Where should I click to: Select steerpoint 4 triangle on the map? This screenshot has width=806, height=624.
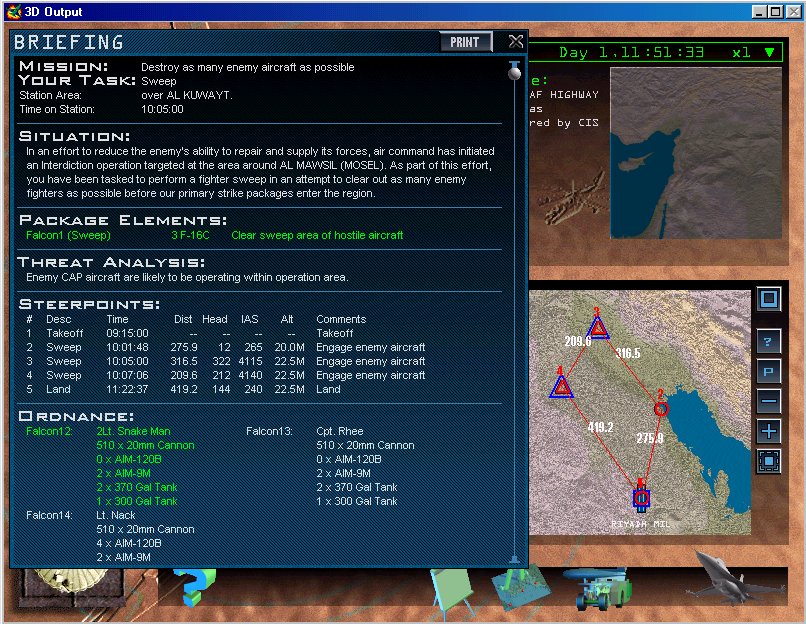coord(561,387)
